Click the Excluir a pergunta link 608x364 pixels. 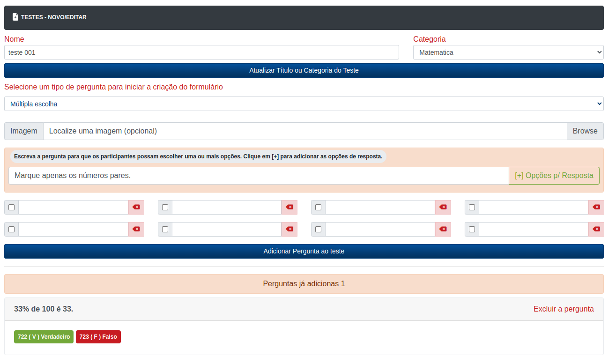[x=563, y=309]
